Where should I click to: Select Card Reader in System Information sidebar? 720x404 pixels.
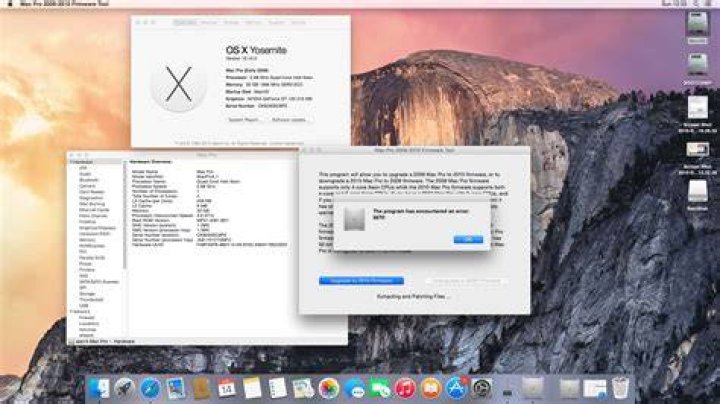pyautogui.click(x=92, y=192)
